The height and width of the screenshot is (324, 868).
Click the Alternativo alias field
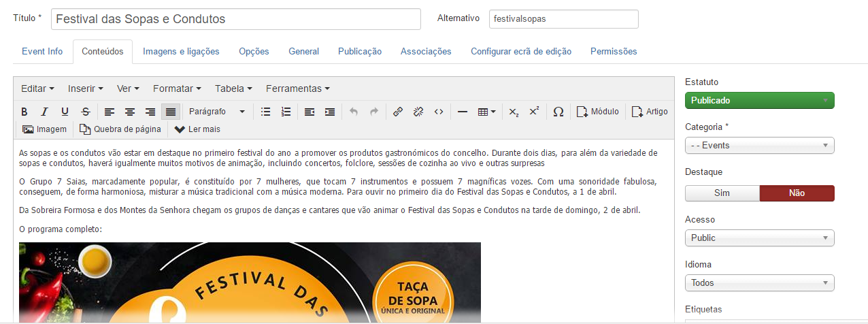564,19
